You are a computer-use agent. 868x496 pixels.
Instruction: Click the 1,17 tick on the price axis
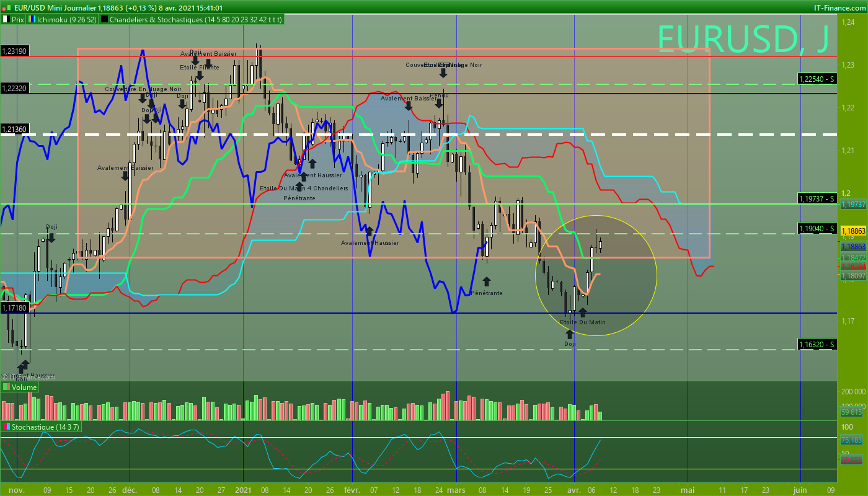[847, 321]
